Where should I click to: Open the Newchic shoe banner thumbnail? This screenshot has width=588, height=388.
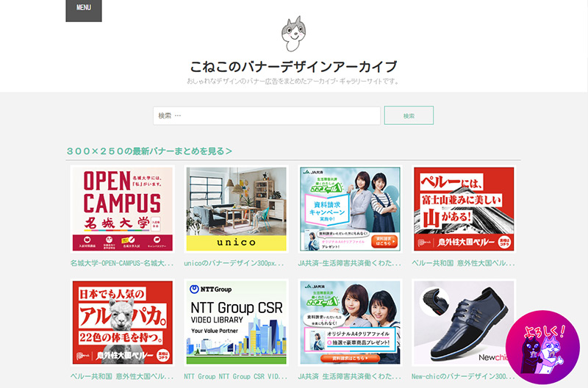[464, 323]
